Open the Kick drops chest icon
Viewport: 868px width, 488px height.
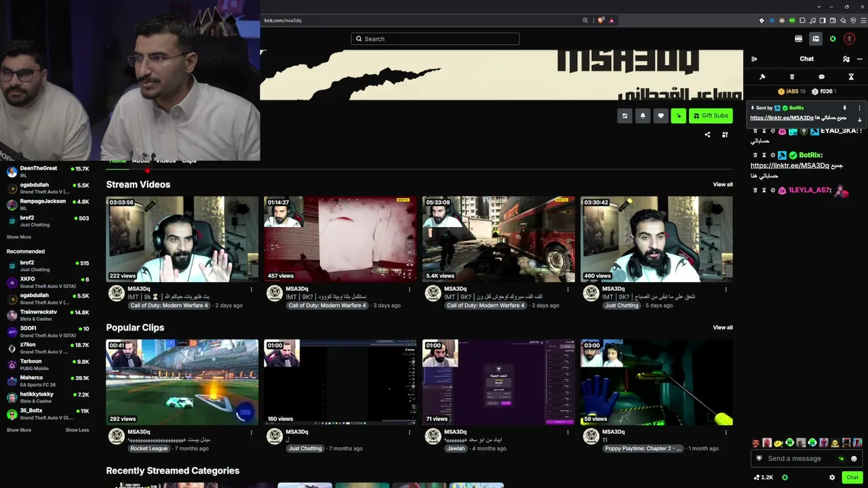pos(798,39)
